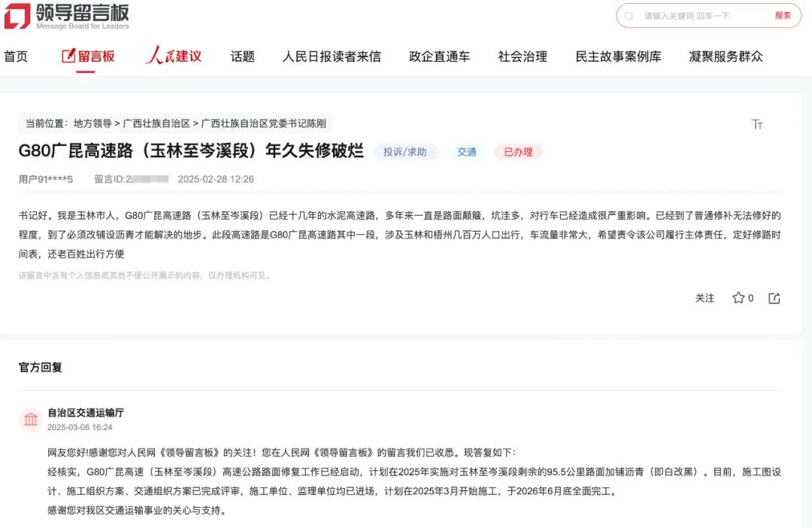
Task: Open the 人民建议 navigation item
Action: [174, 56]
